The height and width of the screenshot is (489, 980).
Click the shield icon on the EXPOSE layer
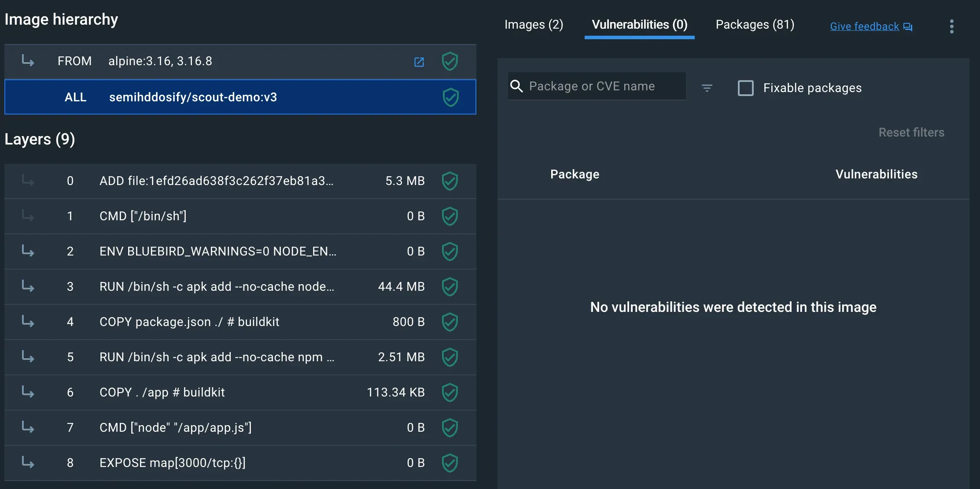coord(450,463)
